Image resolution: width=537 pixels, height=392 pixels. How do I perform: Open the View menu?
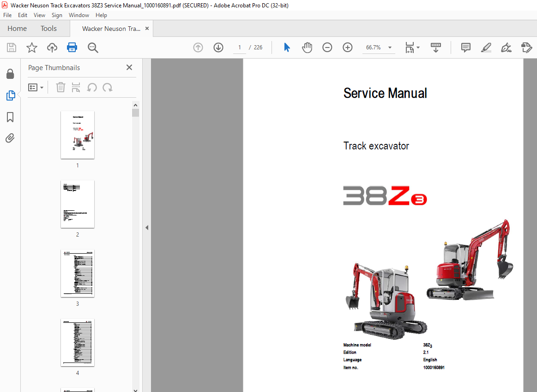(39, 15)
